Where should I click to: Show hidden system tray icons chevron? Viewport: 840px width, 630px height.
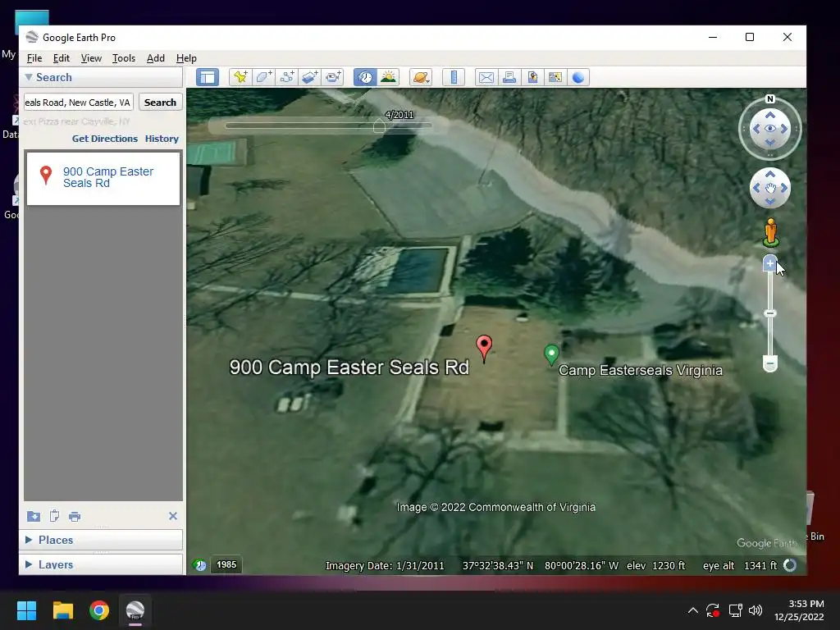pos(692,610)
